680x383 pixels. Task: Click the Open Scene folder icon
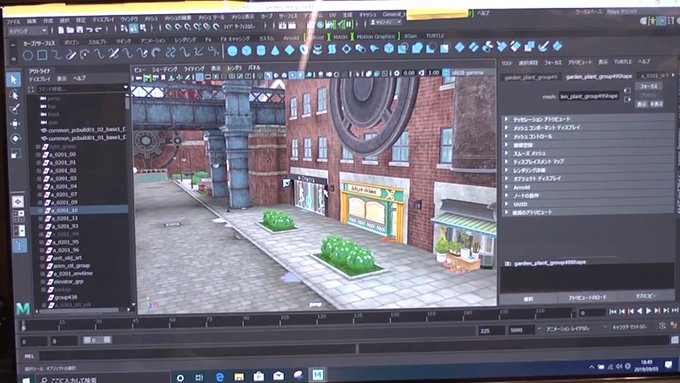[70, 30]
